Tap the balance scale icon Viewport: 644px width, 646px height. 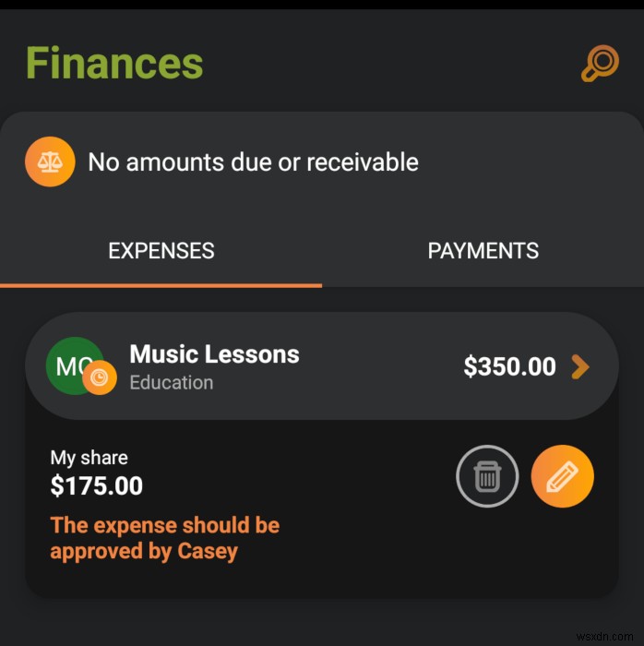tap(50, 162)
